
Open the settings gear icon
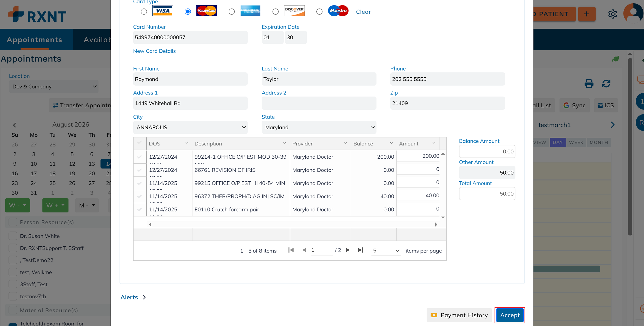(x=612, y=14)
